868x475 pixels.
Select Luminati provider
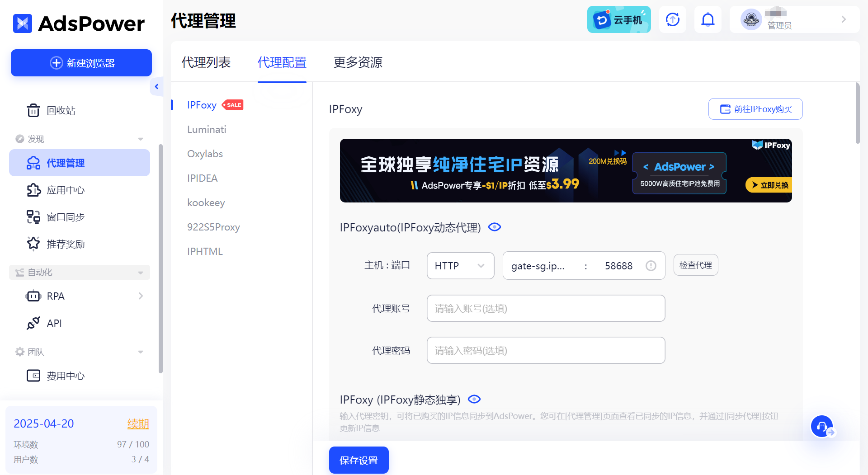pos(207,129)
